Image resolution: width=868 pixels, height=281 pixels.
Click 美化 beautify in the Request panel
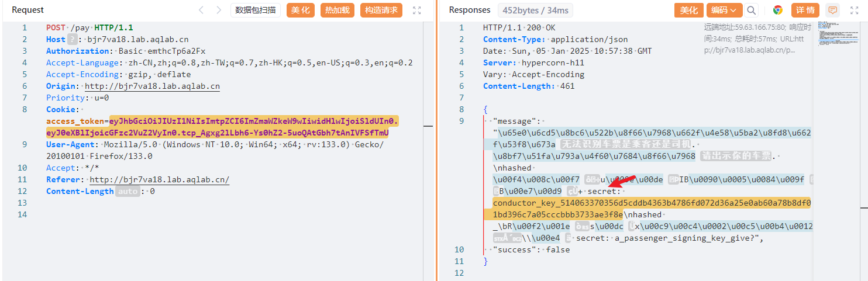click(301, 10)
